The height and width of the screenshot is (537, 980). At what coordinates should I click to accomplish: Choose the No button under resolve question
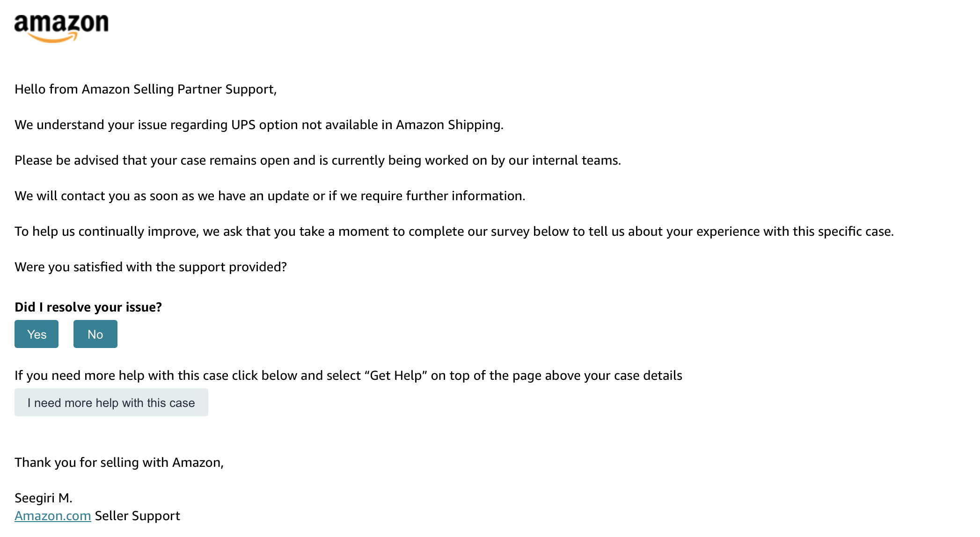[x=95, y=334]
